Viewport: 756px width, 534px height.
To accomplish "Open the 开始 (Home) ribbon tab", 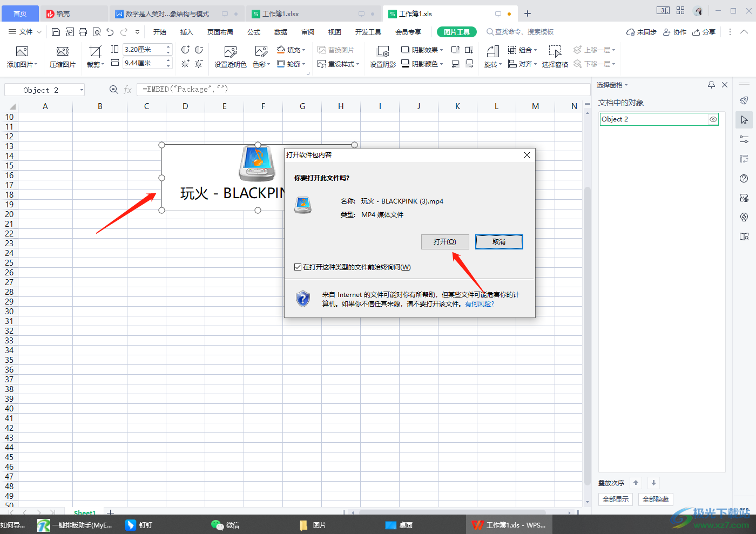I will (x=160, y=32).
